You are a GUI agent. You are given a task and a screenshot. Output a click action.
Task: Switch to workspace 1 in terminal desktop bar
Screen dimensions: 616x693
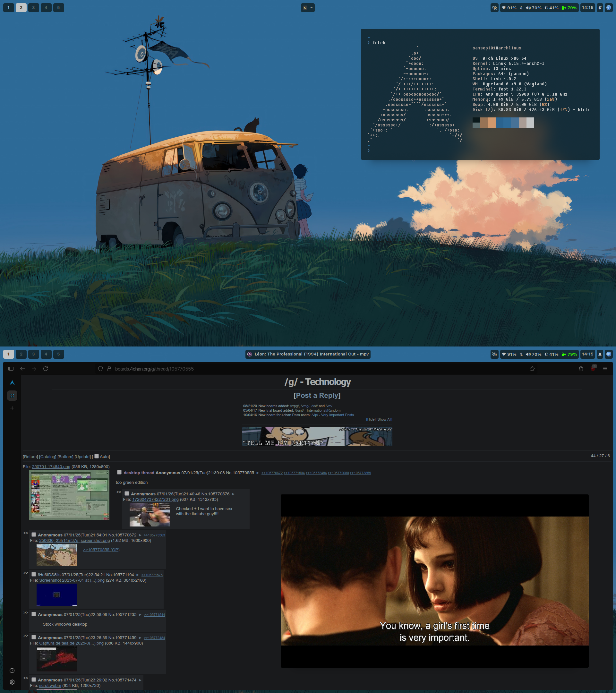tap(8, 8)
